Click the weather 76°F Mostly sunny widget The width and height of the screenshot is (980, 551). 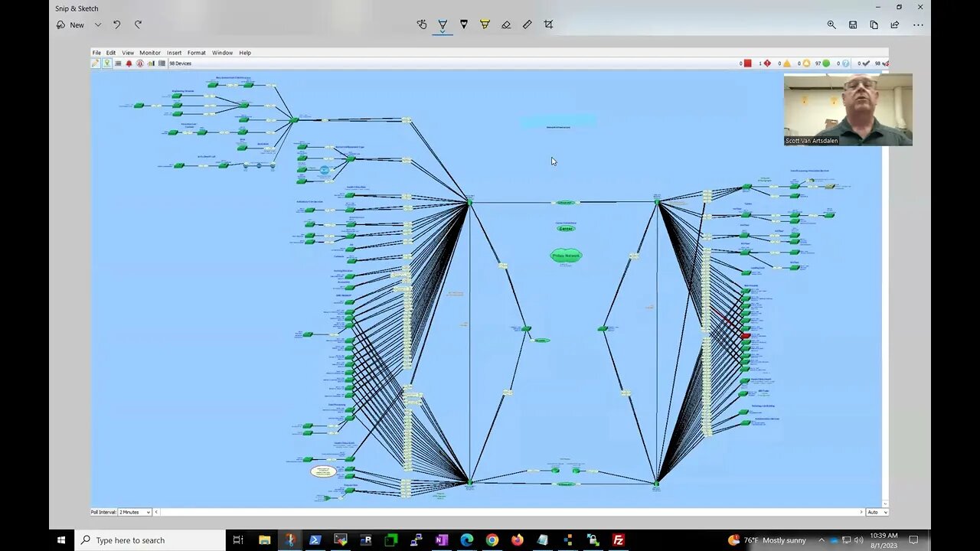(x=767, y=540)
